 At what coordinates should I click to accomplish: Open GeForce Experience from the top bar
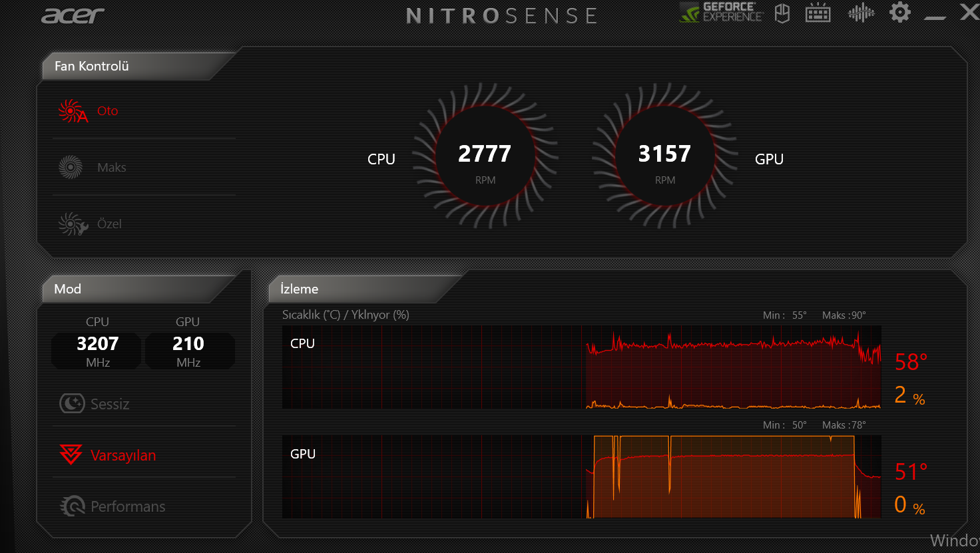pyautogui.click(x=721, y=13)
